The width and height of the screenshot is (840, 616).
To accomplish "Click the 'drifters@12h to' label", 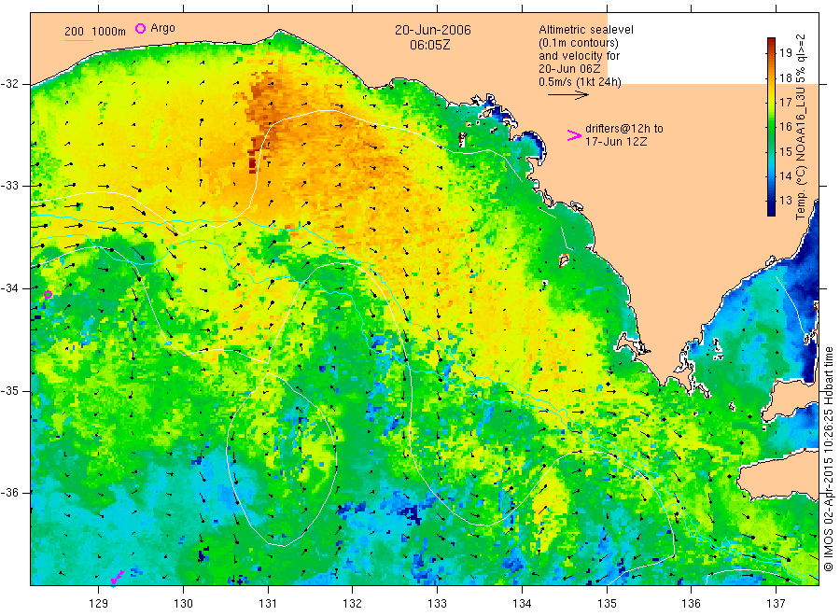I will (x=624, y=129).
